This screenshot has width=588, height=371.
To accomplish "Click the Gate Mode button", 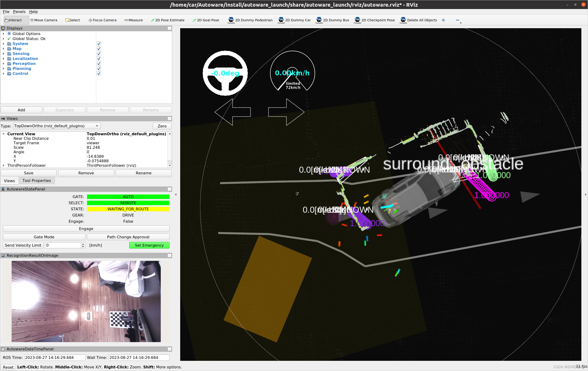I will click(x=44, y=237).
